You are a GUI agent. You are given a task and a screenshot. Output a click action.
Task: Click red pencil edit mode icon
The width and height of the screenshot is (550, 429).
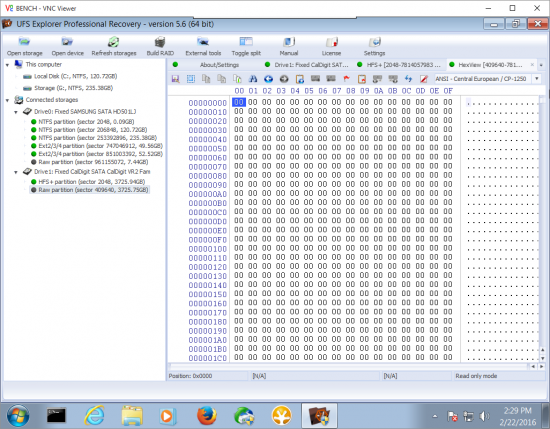pos(424,79)
